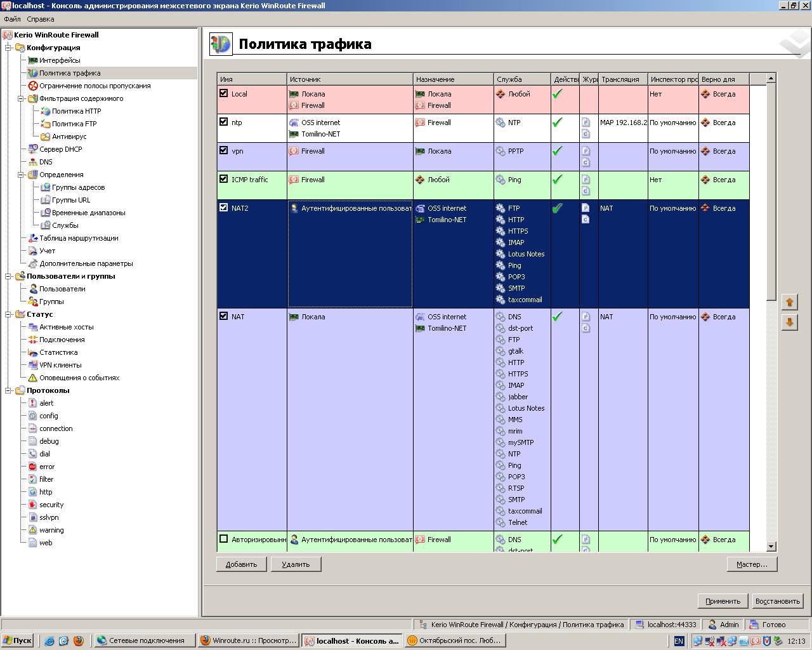Click green checkmark action in NAT2 row
The height and width of the screenshot is (650, 812).
pos(557,208)
